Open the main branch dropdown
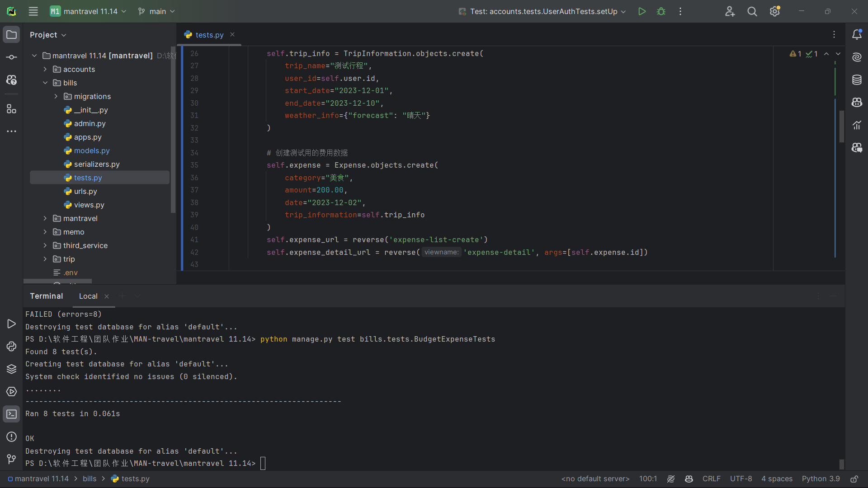Viewport: 868px width, 488px height. (156, 11)
